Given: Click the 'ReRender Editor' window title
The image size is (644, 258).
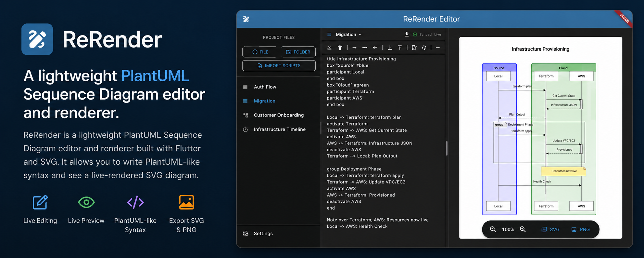Looking at the screenshot, I should [x=431, y=19].
